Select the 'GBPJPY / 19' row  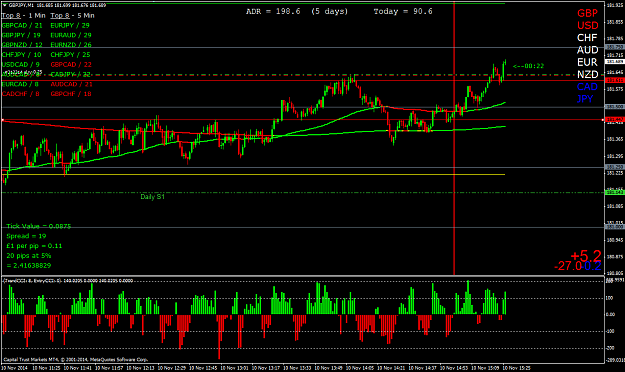pos(21,35)
